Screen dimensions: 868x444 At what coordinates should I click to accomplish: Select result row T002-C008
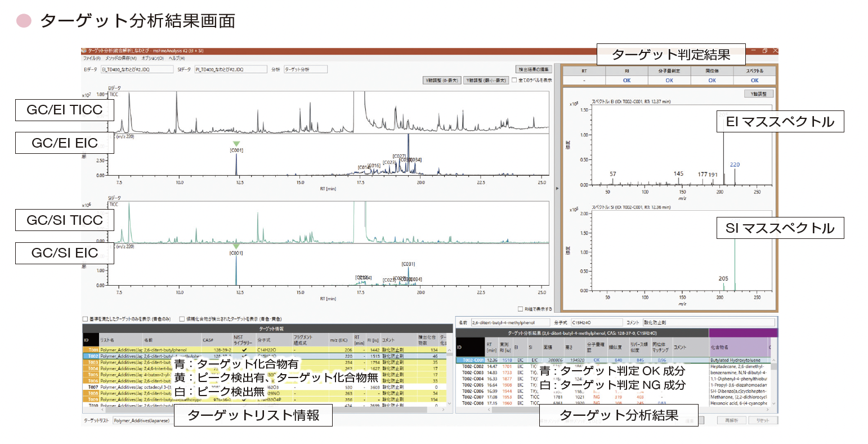(613, 403)
